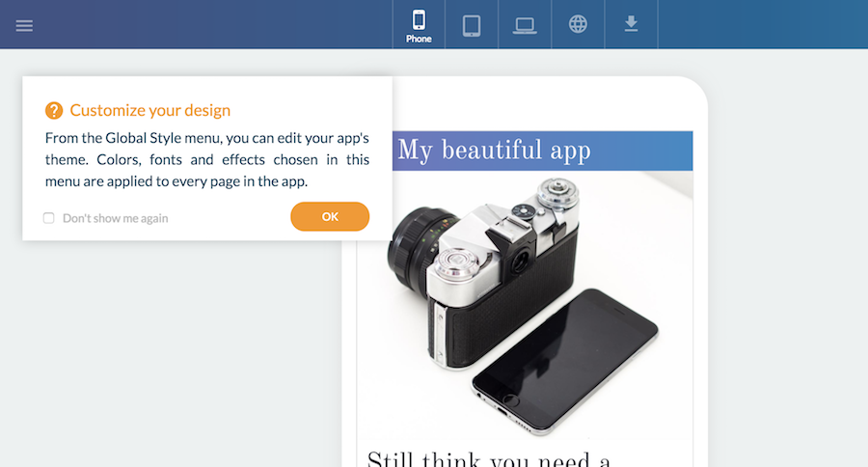Click the "Don't show me again" label text
868x467 pixels.
115,218
